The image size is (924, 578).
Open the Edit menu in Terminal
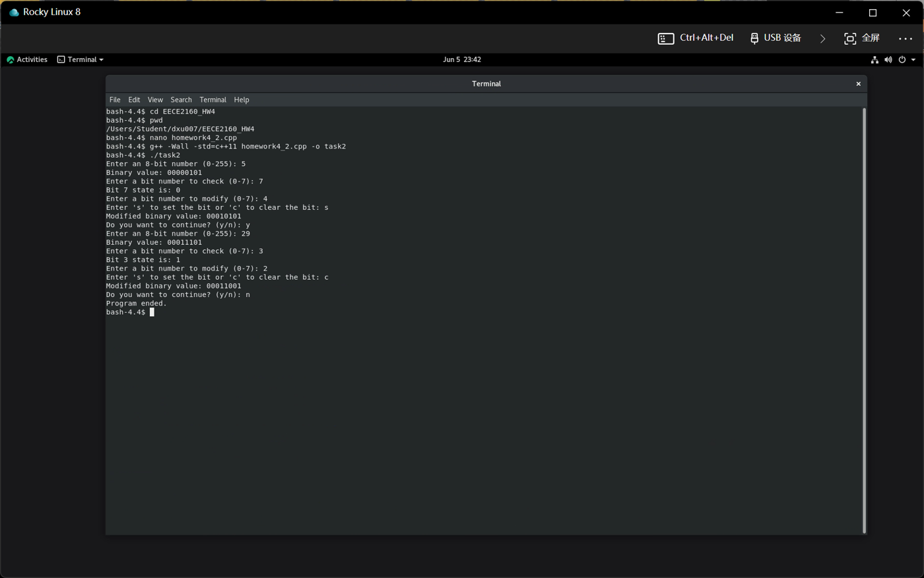[134, 100]
